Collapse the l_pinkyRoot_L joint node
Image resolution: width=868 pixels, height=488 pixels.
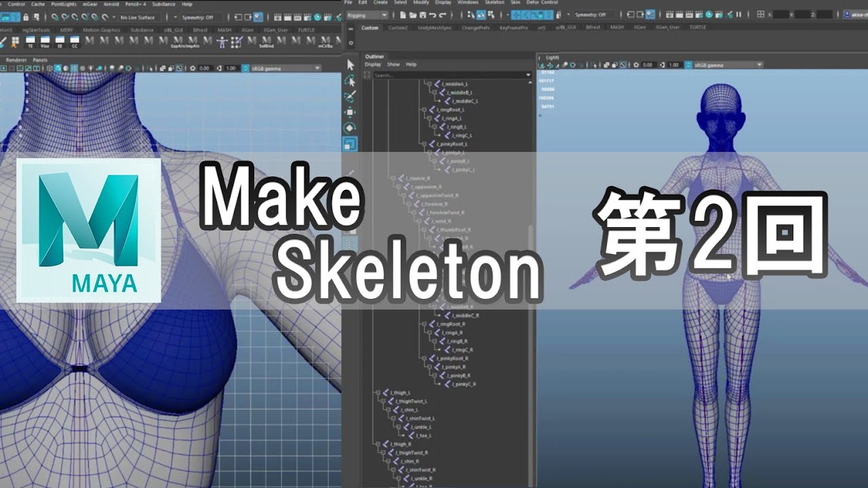click(x=423, y=144)
